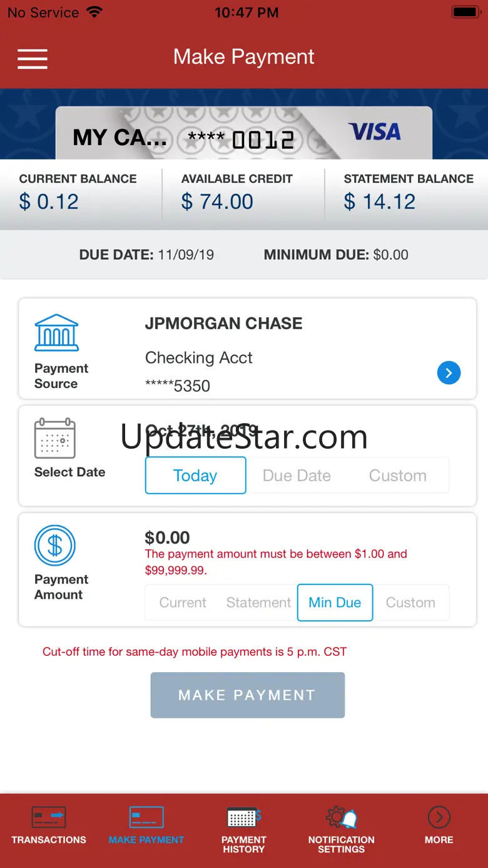Image resolution: width=488 pixels, height=868 pixels.
Task: Open Notification Settings gear icon
Action: pos(341,817)
